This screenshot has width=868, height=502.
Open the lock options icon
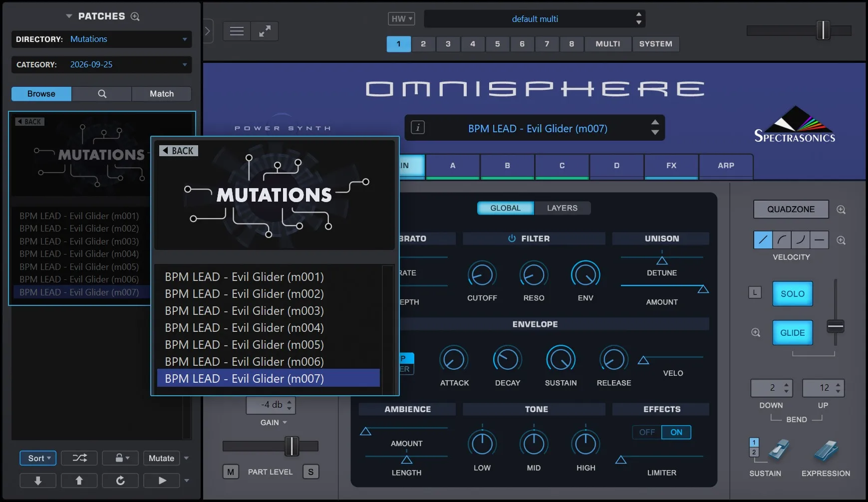pyautogui.click(x=120, y=458)
